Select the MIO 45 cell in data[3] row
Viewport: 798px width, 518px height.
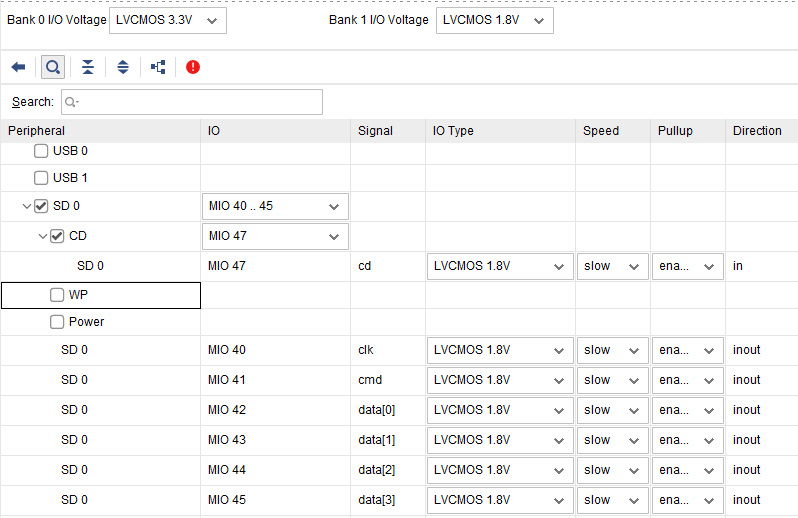point(275,500)
